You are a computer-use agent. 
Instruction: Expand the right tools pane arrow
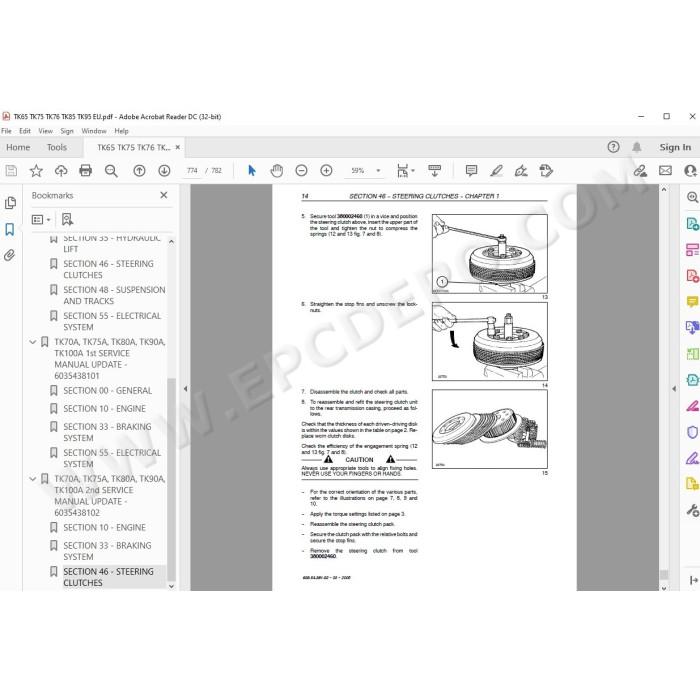pyautogui.click(x=674, y=389)
